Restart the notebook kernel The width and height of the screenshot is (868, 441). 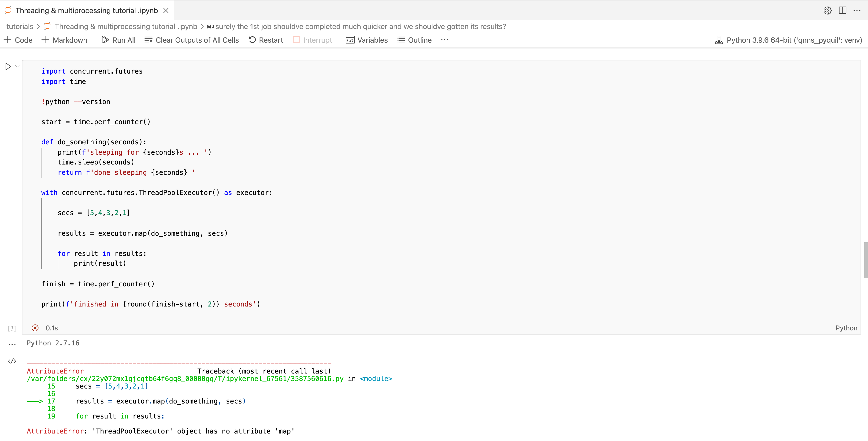(266, 40)
